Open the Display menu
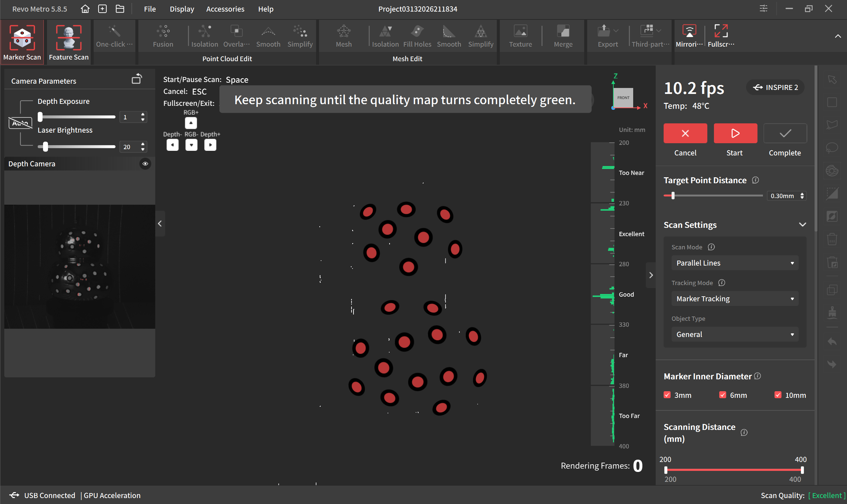The height and width of the screenshot is (504, 847). pyautogui.click(x=182, y=9)
